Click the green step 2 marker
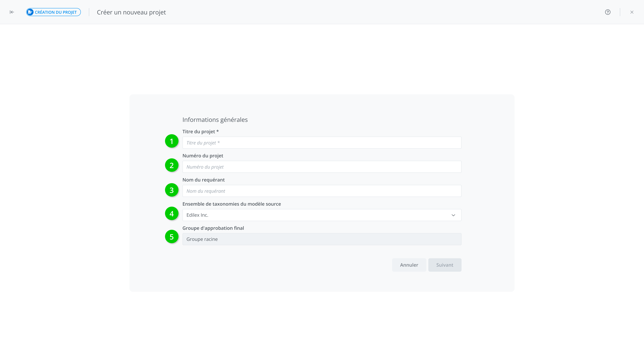 tap(172, 165)
